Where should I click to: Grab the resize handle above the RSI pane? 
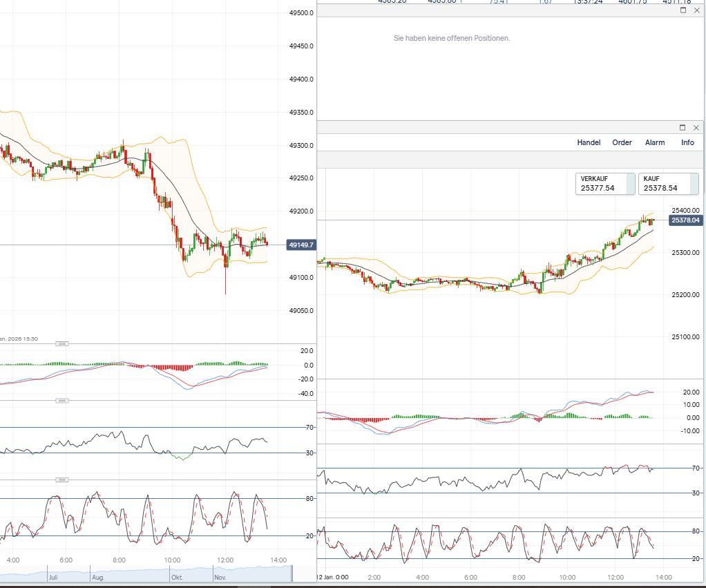point(62,401)
